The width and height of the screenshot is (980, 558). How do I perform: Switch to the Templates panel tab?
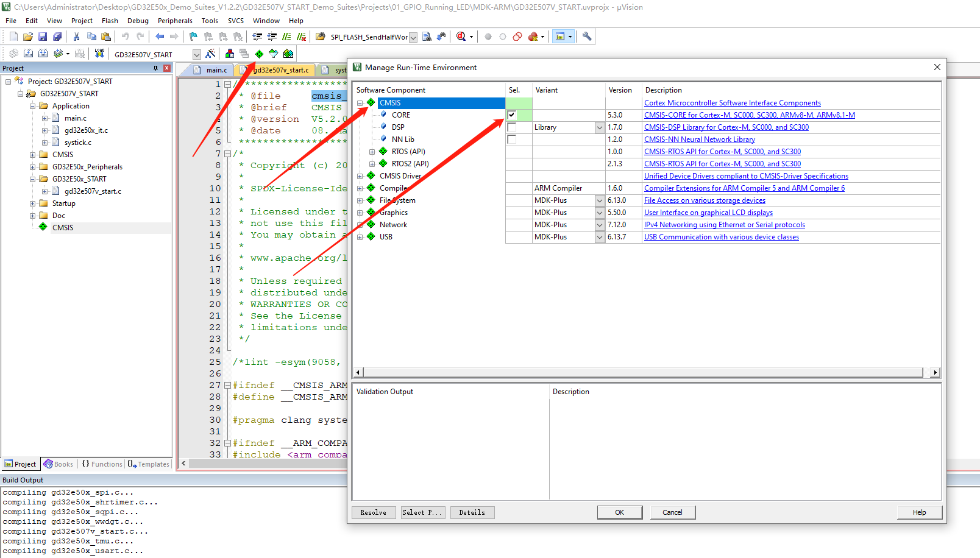(149, 464)
